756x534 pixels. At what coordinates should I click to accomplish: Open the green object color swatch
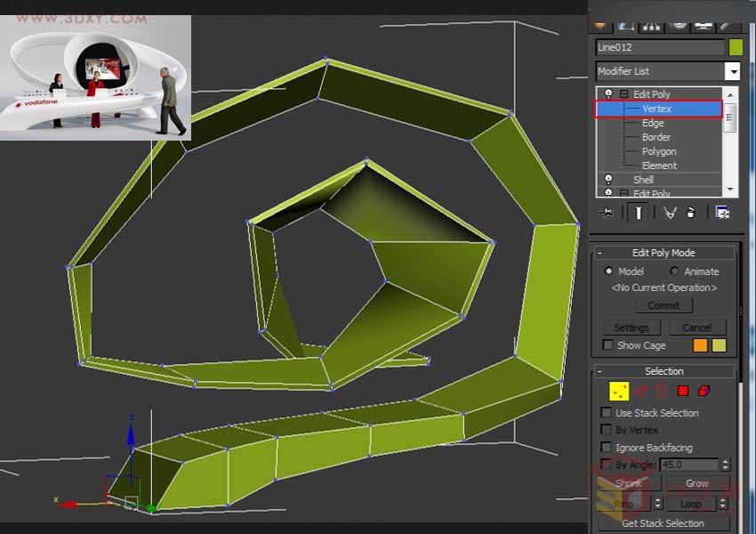tap(736, 47)
